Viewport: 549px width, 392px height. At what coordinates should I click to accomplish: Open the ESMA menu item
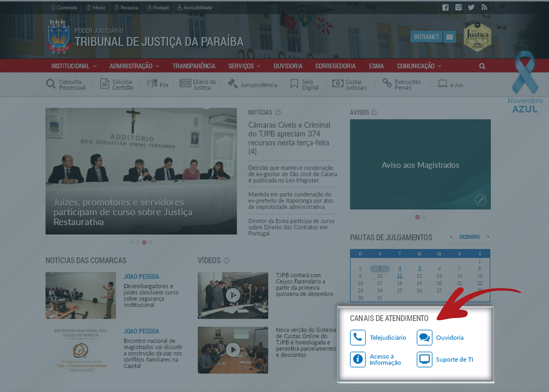(376, 66)
